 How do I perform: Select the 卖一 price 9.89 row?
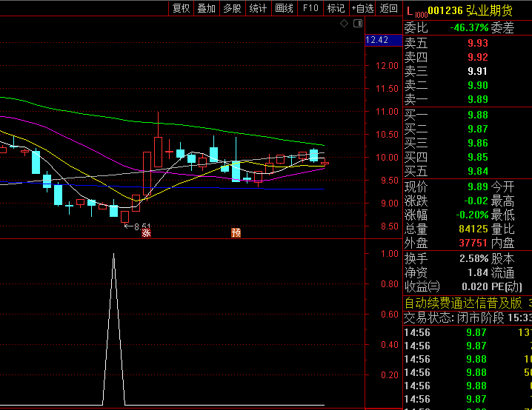tap(467, 99)
